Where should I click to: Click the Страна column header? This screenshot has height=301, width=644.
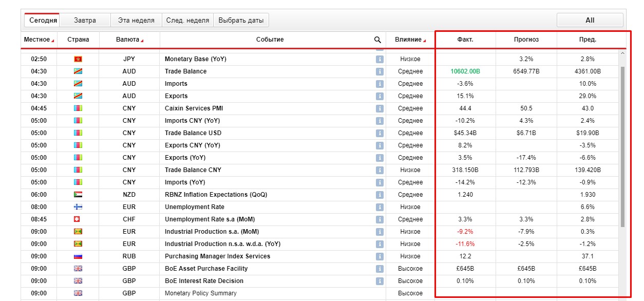pos(78,40)
